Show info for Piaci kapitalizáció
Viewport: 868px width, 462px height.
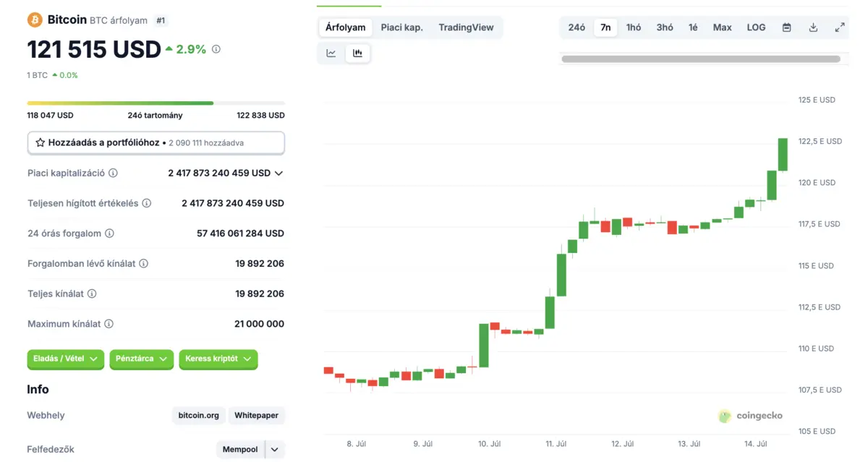pos(113,174)
